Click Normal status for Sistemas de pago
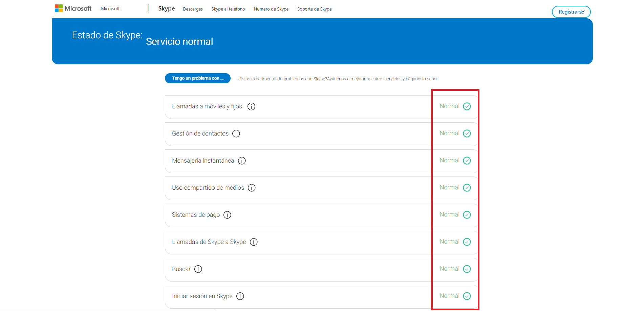The width and height of the screenshot is (644, 311). 450,214
